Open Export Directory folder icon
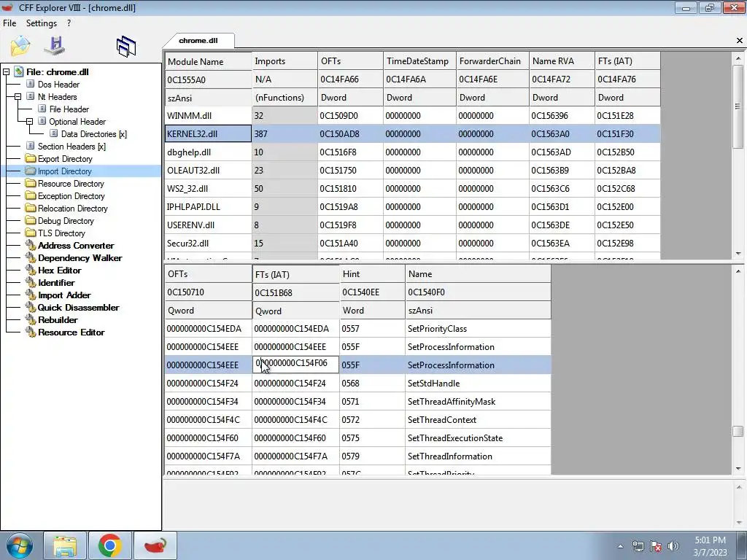747x560 pixels. point(31,158)
